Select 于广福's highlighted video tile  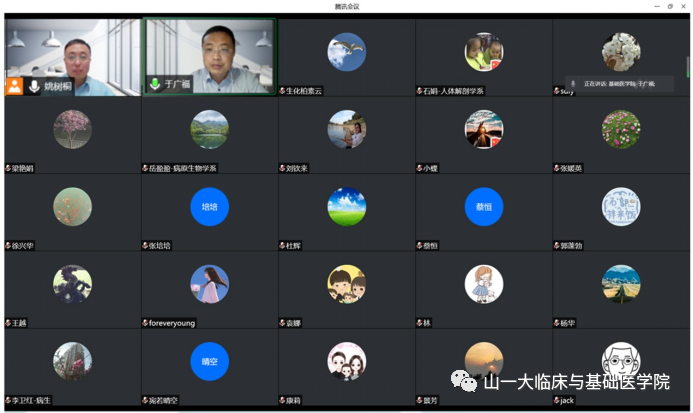click(209, 55)
